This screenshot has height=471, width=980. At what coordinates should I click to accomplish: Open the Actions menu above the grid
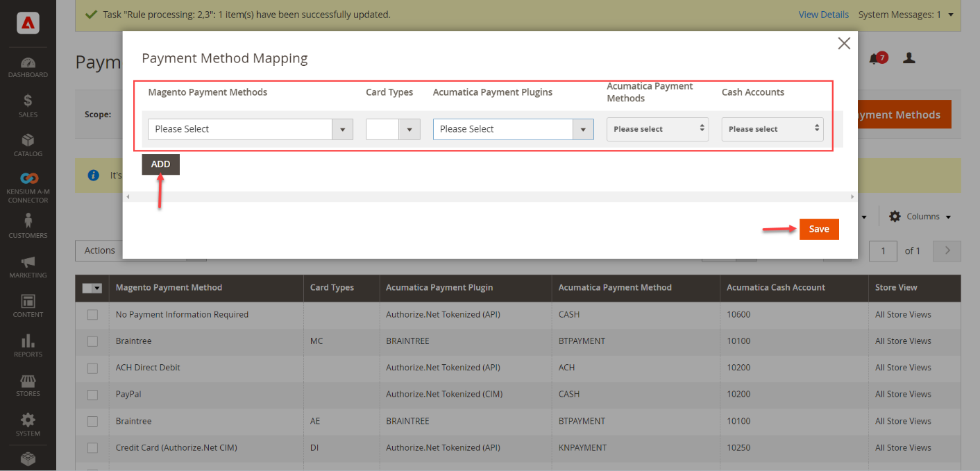point(99,250)
